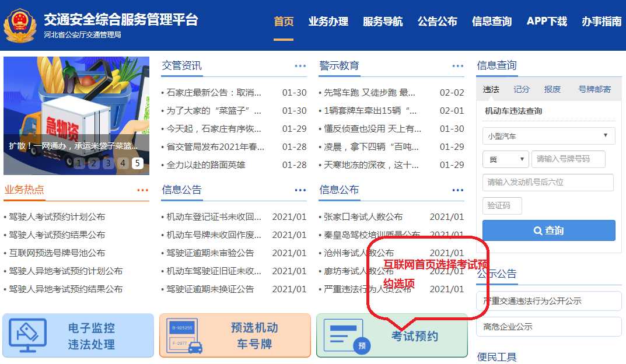Open 凌晨，拿下四辆“百吨... article
The width and height of the screenshot is (626, 364).
[371, 147]
